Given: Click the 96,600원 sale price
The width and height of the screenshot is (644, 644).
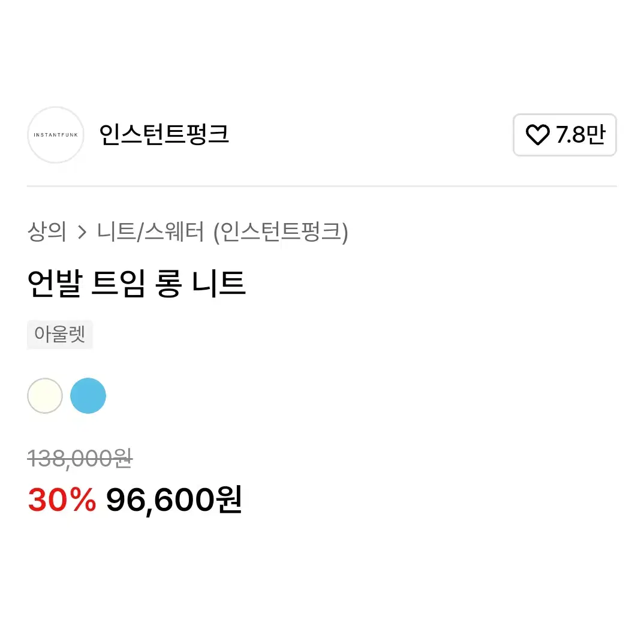Looking at the screenshot, I should 174,500.
